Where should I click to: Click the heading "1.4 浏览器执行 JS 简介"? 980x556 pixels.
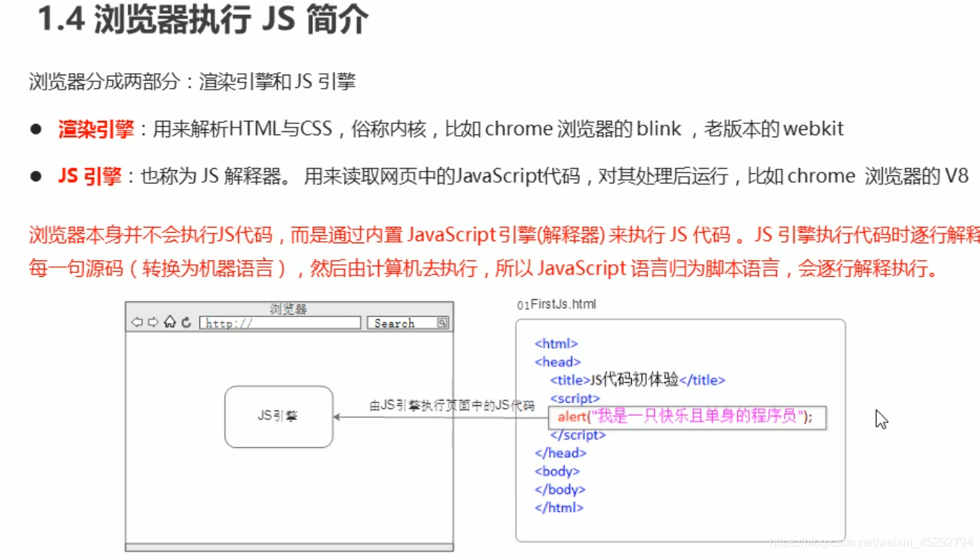203,20
